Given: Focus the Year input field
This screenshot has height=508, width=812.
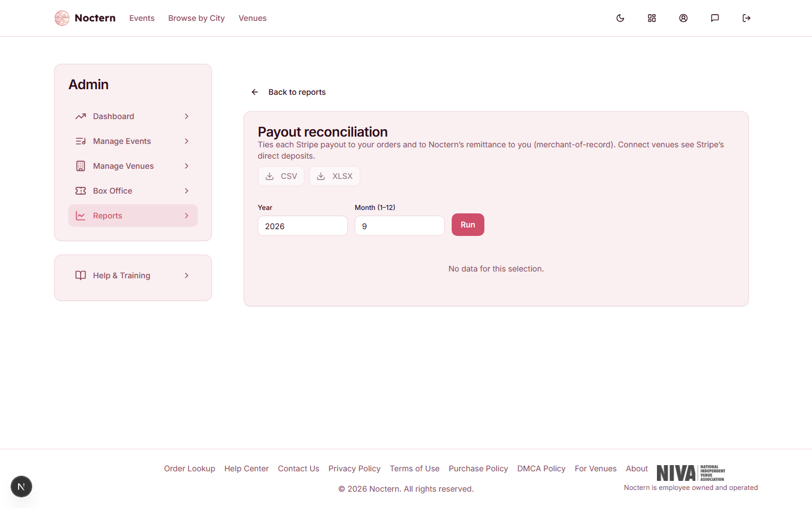Looking at the screenshot, I should point(303,226).
